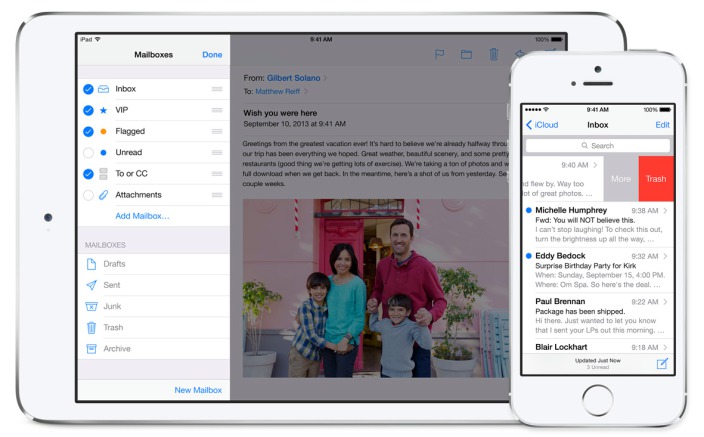Open the Archive mailbox
This screenshot has height=437, width=704.
(x=154, y=349)
